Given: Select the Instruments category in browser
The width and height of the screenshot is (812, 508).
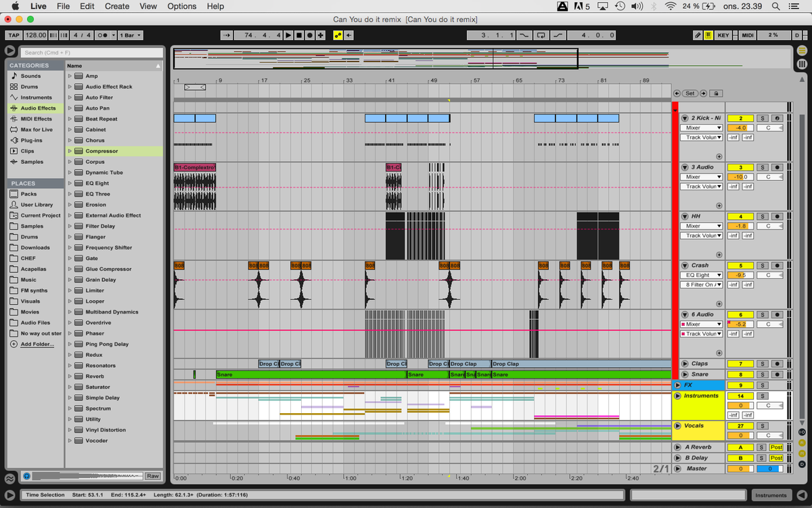Looking at the screenshot, I should tap(36, 98).
